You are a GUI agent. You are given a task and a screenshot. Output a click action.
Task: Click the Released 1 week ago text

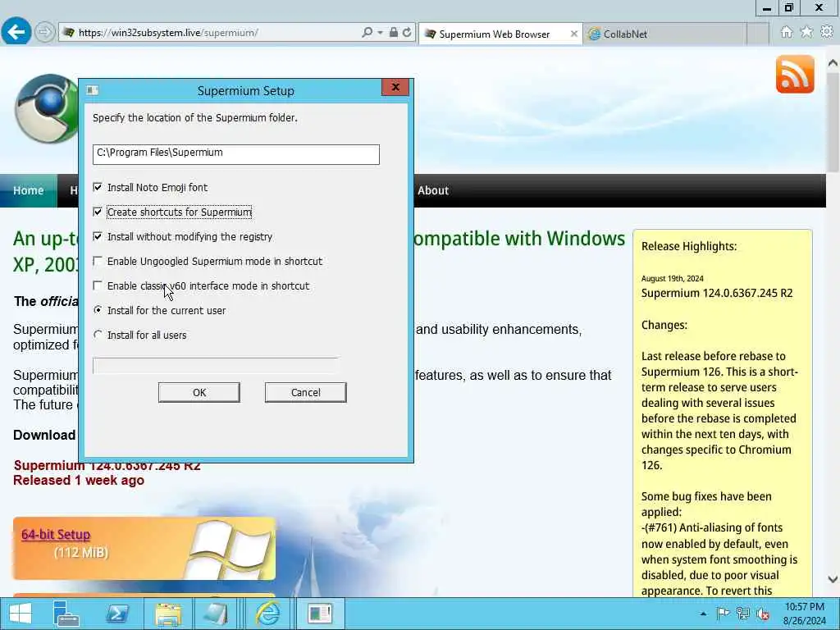(79, 480)
